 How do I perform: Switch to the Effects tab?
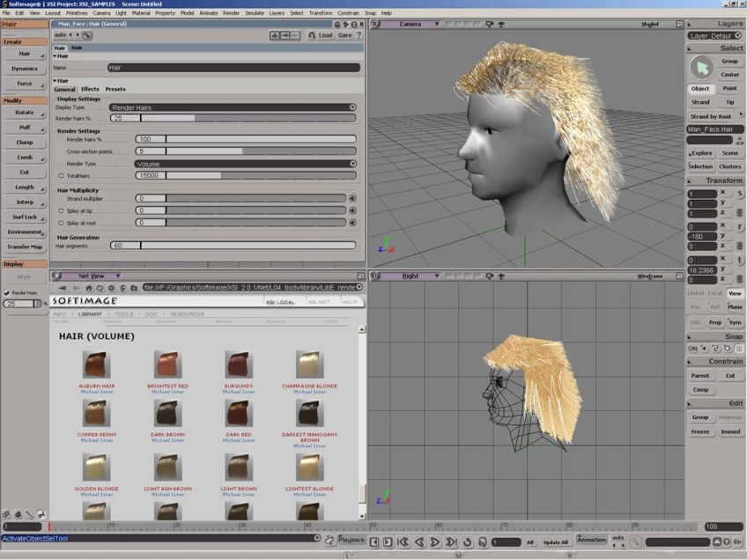[x=90, y=89]
